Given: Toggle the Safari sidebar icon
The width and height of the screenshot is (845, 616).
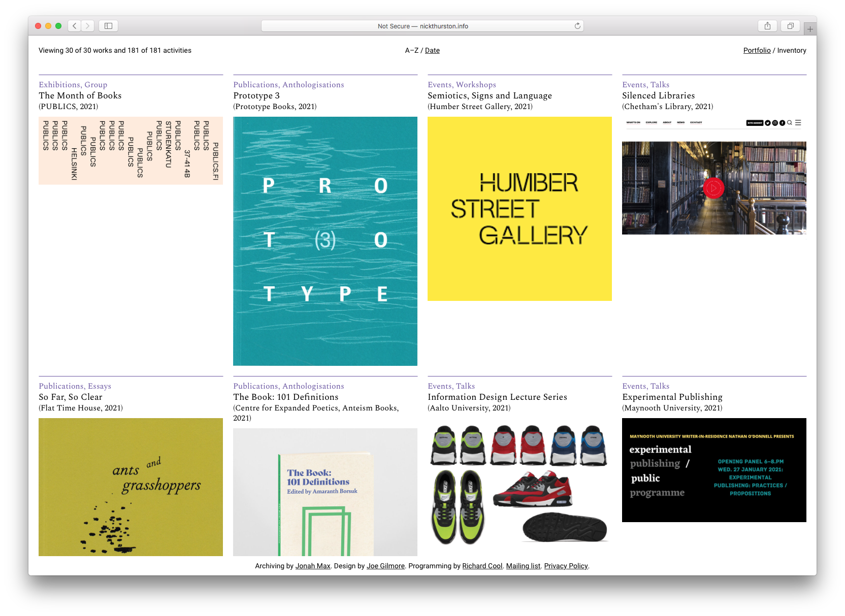Looking at the screenshot, I should (108, 26).
